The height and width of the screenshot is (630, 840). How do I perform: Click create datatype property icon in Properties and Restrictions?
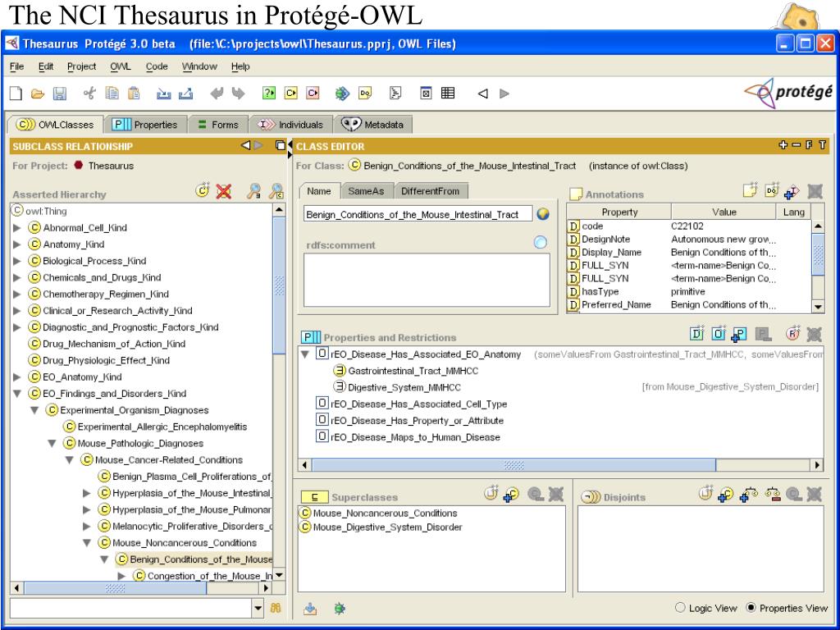point(696,334)
